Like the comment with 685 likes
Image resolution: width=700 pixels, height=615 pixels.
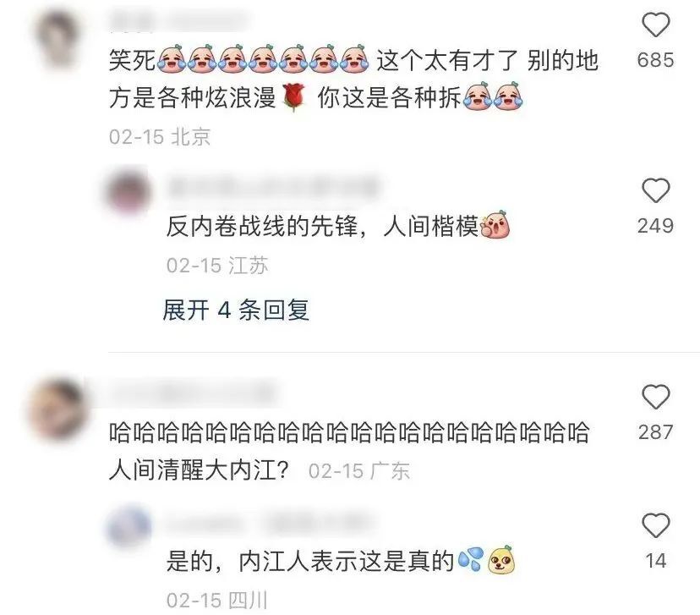pos(655,25)
